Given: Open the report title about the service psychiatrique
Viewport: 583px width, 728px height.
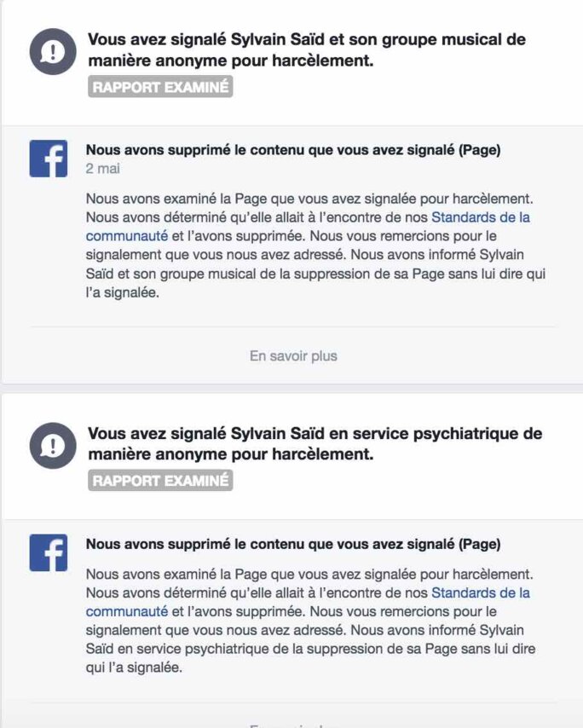Looking at the screenshot, I should click(315, 444).
